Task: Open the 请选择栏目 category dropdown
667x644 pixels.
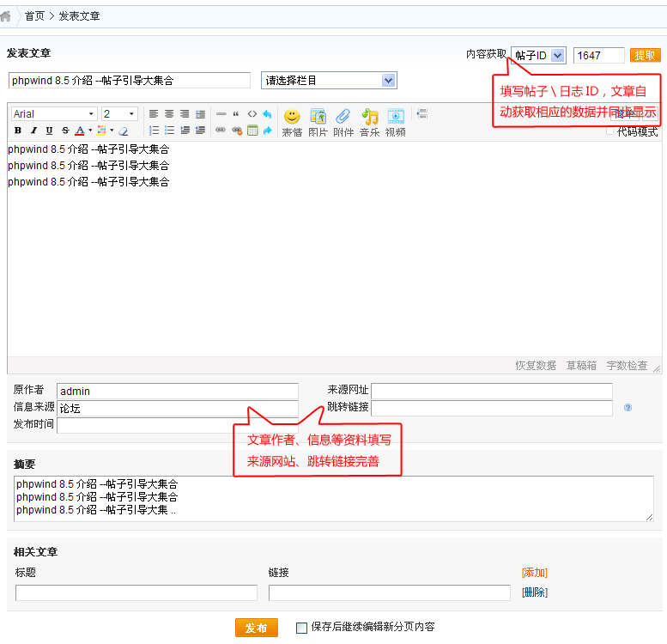Action: 329,81
